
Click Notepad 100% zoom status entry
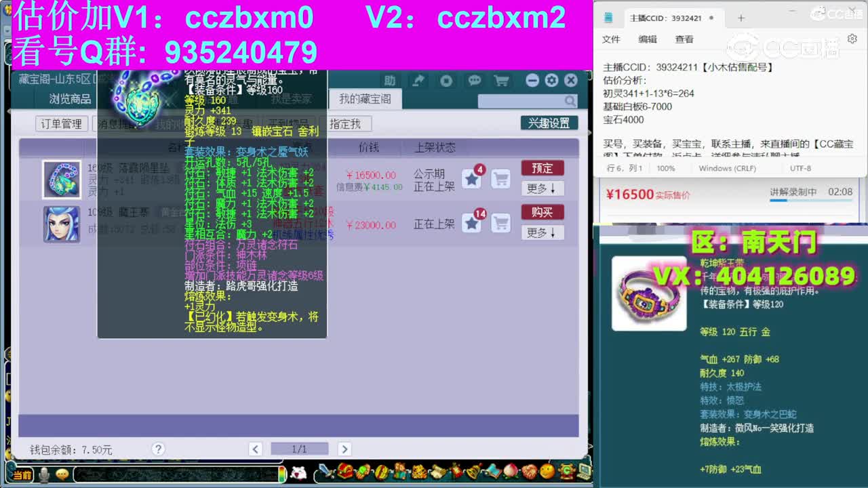(x=666, y=168)
